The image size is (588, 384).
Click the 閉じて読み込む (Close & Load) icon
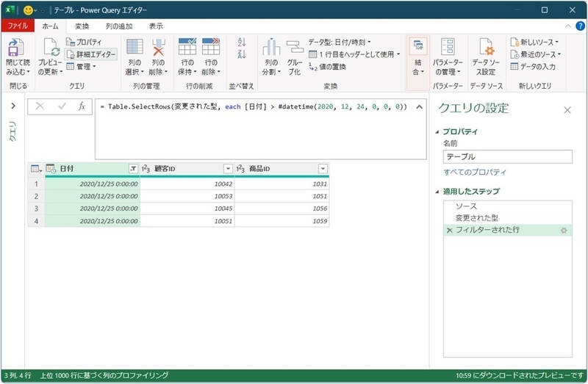pos(16,48)
